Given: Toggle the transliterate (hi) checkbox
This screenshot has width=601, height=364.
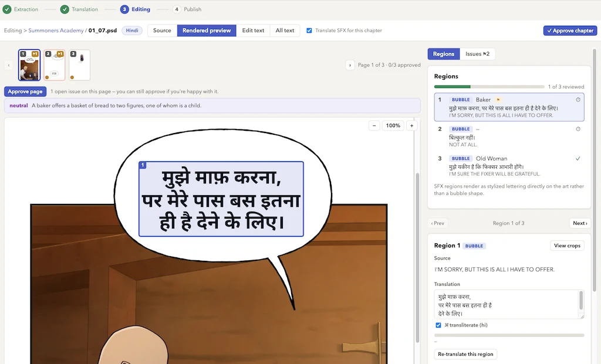Looking at the screenshot, I should pyautogui.click(x=438, y=325).
